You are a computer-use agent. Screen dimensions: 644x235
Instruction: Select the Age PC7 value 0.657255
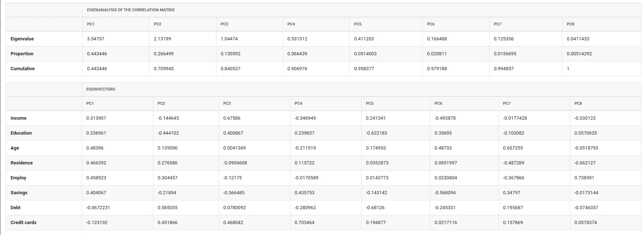coord(513,148)
